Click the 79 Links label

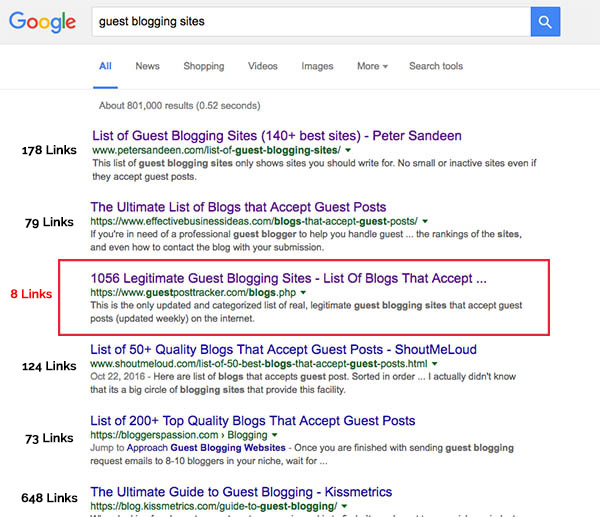tap(49, 222)
